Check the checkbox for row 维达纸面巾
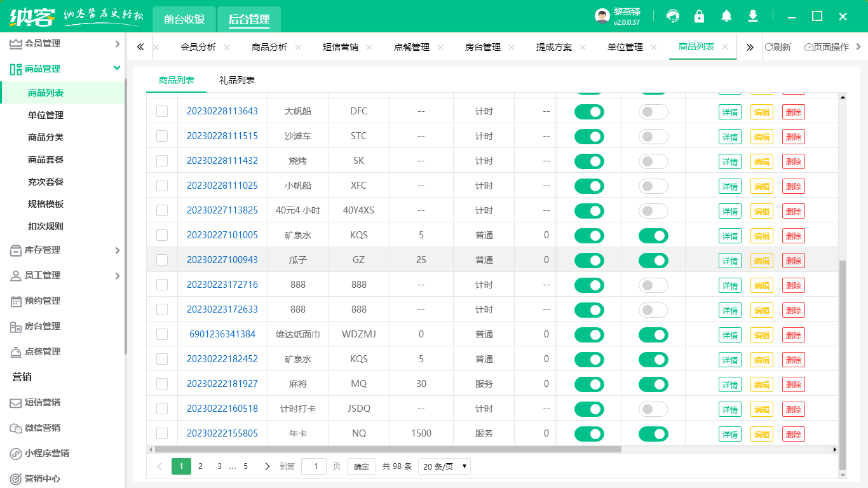 click(x=162, y=334)
